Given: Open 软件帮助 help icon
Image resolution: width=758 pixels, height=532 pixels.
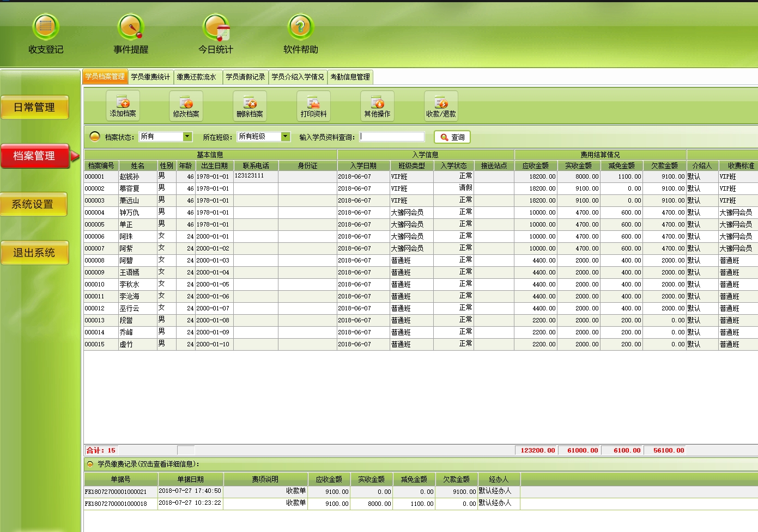Looking at the screenshot, I should pos(300,28).
